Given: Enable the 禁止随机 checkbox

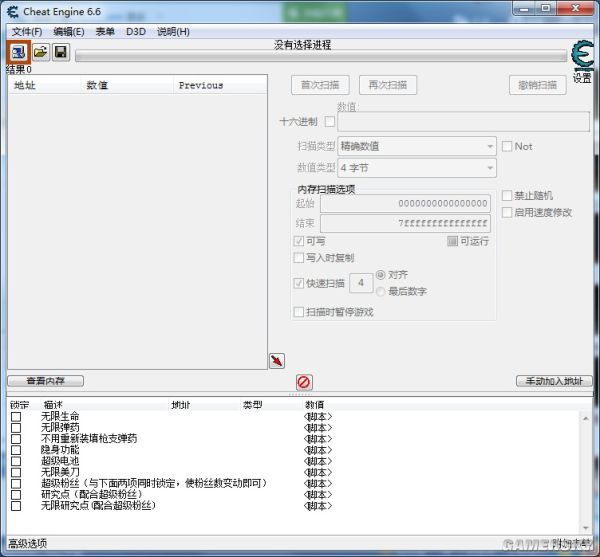Looking at the screenshot, I should 507,195.
